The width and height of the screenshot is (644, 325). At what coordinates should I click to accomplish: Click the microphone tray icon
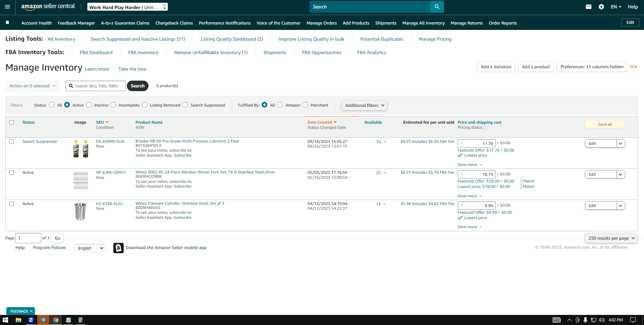585,320
